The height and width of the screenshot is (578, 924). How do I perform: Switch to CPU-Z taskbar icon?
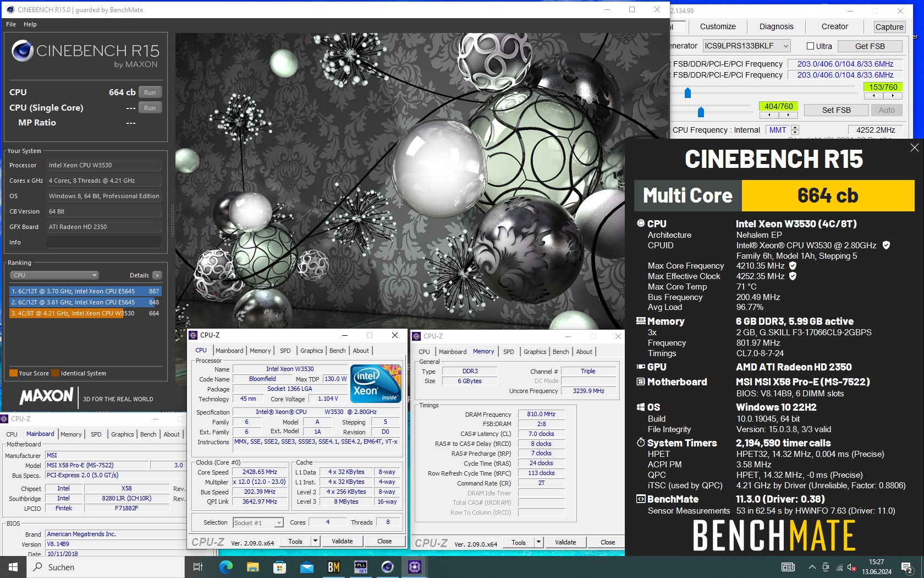point(415,567)
